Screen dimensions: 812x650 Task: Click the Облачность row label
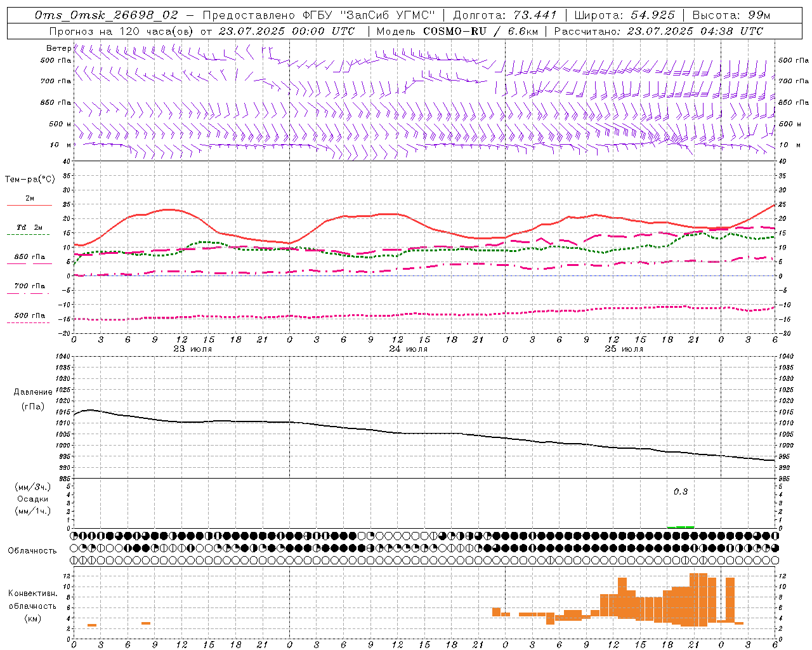(x=32, y=551)
